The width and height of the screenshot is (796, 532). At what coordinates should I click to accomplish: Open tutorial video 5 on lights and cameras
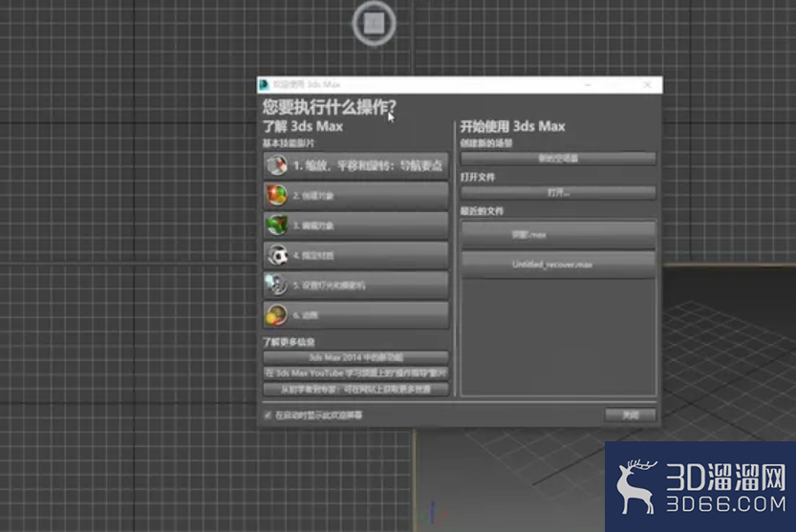355,286
